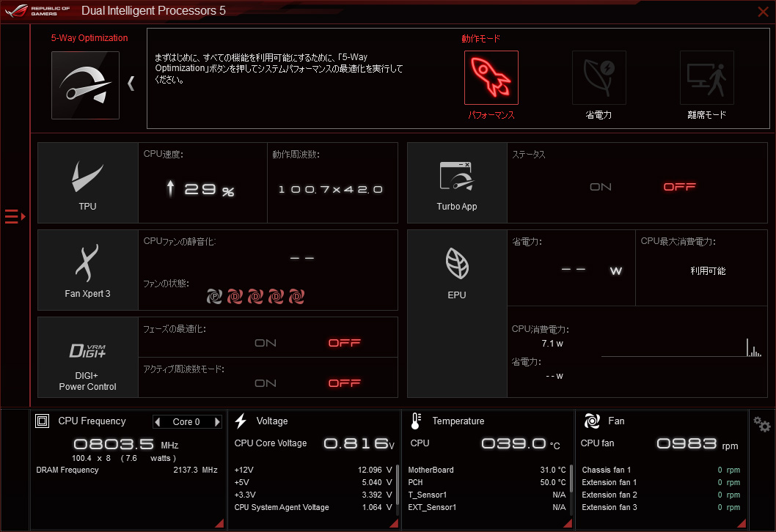The image size is (776, 532).
Task: Click the 0803.5 MHz frequency readout
Action: (125, 444)
